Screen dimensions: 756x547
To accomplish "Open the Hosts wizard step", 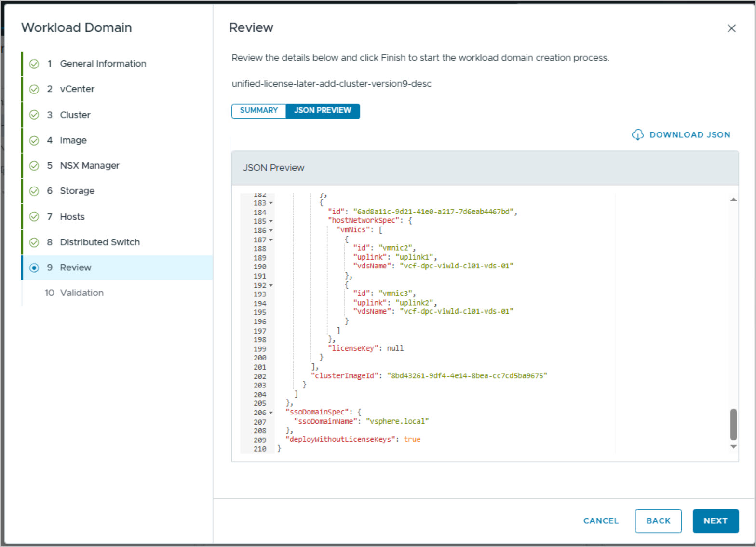I will tap(72, 217).
